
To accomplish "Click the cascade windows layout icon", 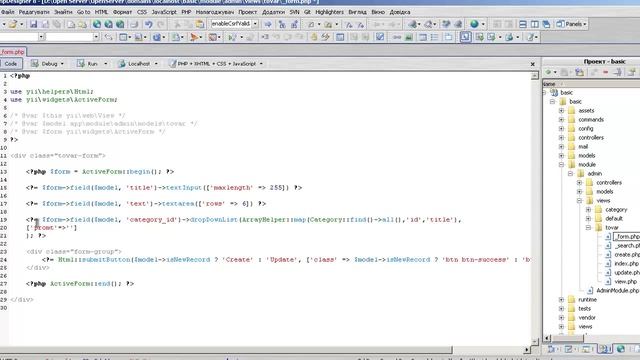I will [x=546, y=24].
